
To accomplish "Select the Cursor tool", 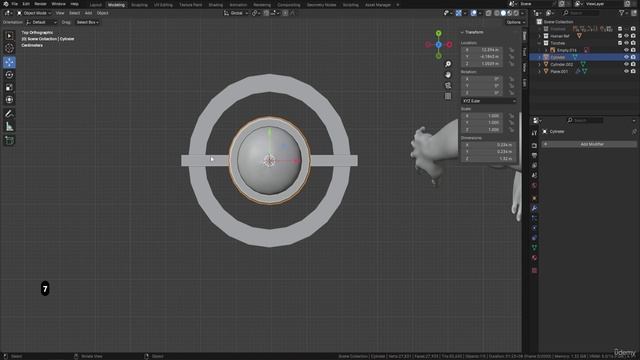I will tap(9, 49).
